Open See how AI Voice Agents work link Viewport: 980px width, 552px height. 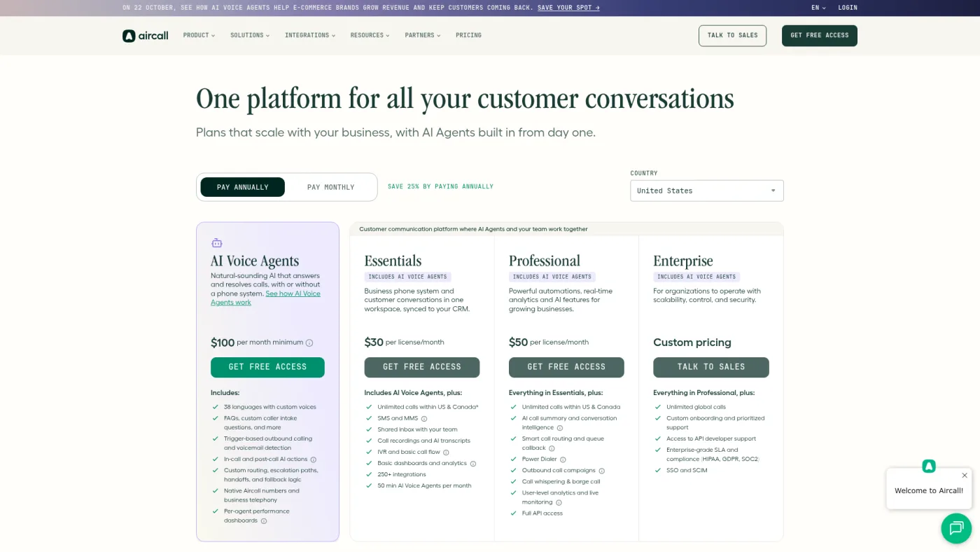tap(265, 298)
